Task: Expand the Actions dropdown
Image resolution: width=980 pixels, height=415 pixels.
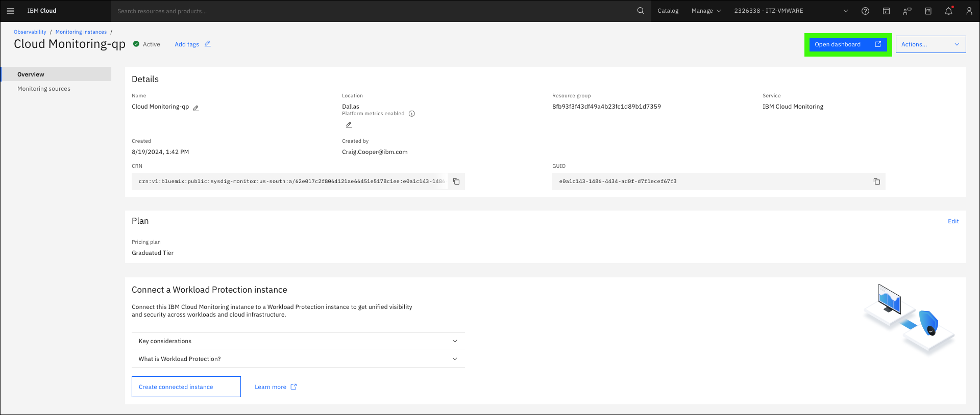Action: (930, 44)
